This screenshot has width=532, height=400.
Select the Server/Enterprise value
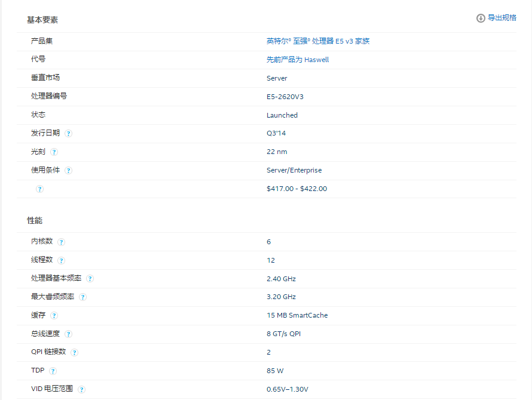pos(294,170)
